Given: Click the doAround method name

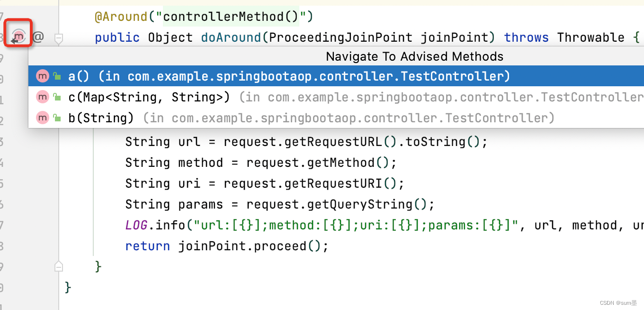Looking at the screenshot, I should point(231,37).
